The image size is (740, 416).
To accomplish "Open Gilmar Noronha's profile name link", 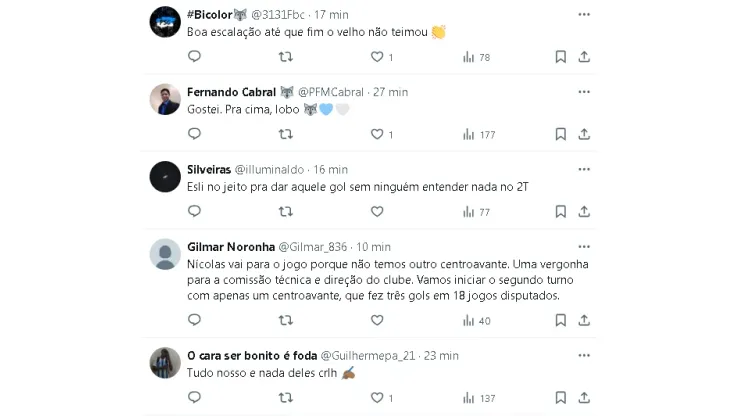I will (x=230, y=247).
